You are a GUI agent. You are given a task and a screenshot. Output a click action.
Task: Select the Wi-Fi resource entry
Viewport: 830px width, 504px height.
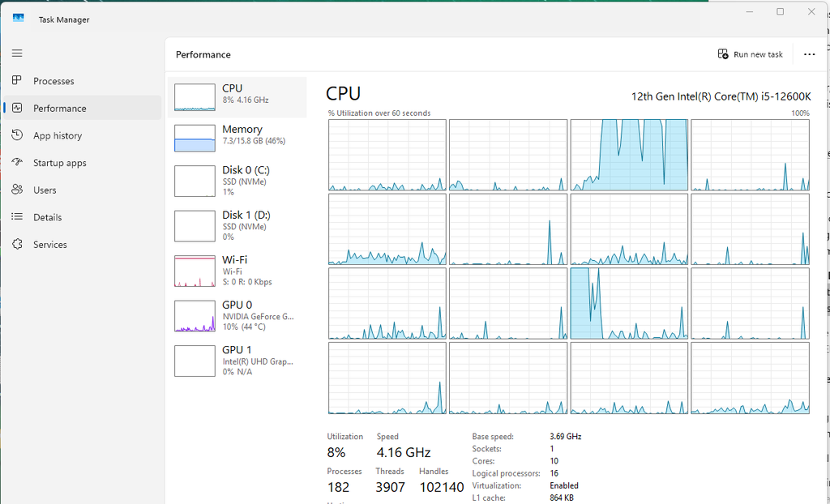tap(237, 271)
